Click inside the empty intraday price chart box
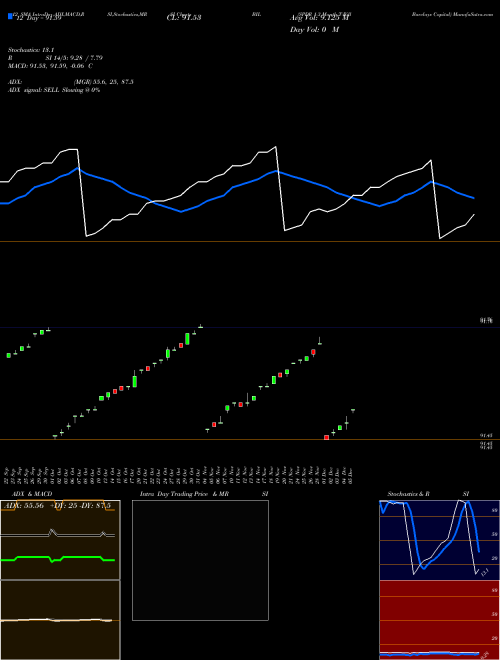This screenshot has width=500, height=660. pos(200,560)
